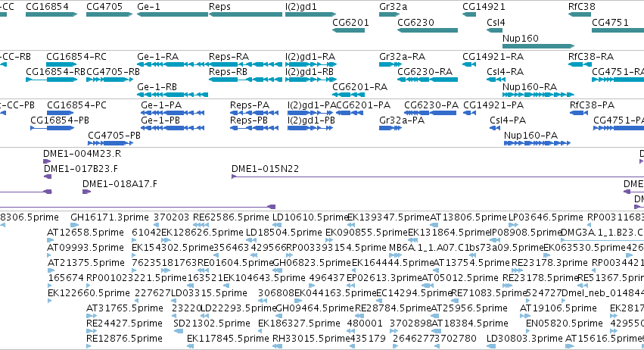The height and width of the screenshot is (350, 644).
Task: Select the Reps-RA transcript label
Action: coord(229,57)
